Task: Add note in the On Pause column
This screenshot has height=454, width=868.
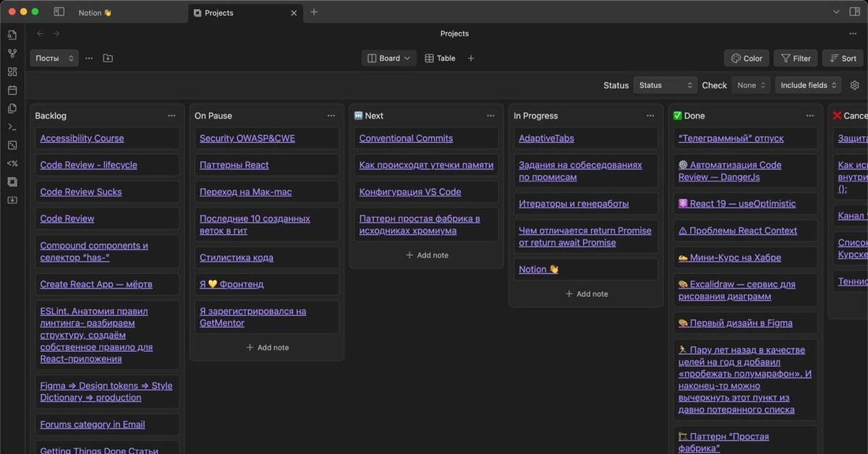Action: [267, 348]
